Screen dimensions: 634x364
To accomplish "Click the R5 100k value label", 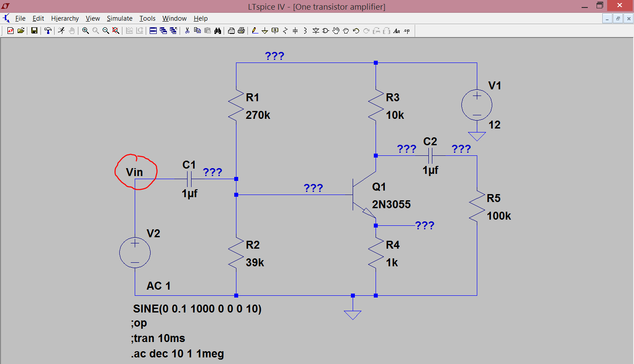I will tap(499, 216).
